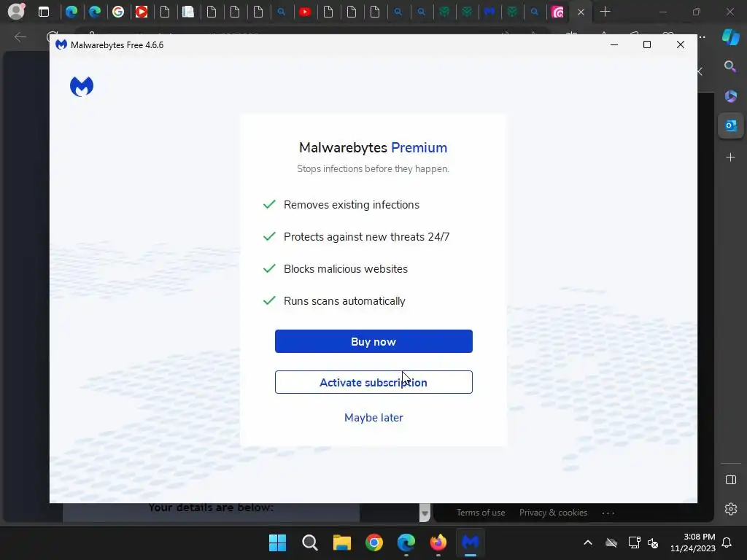The height and width of the screenshot is (560, 747).
Task: Open Copilot in the Edge sidebar
Action: point(730,37)
